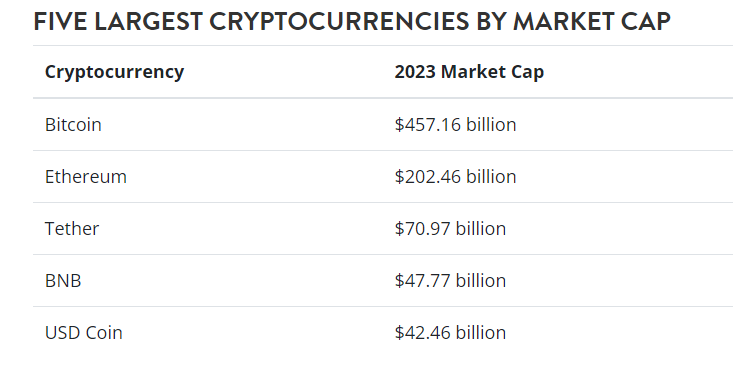
Task: Click the words MARKET CAP in the title
Action: [592, 21]
